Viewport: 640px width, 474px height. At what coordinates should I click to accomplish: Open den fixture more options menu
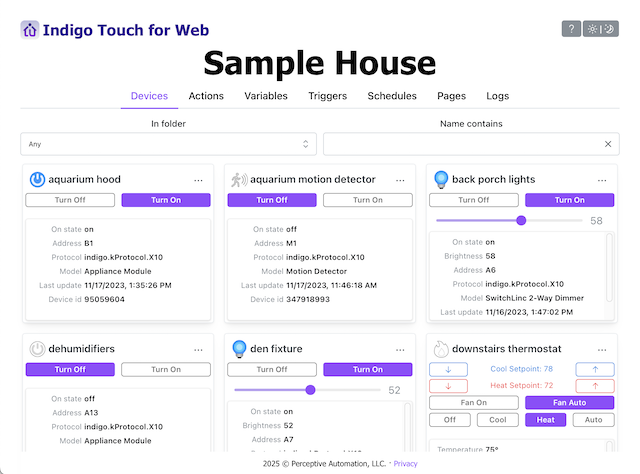point(400,350)
